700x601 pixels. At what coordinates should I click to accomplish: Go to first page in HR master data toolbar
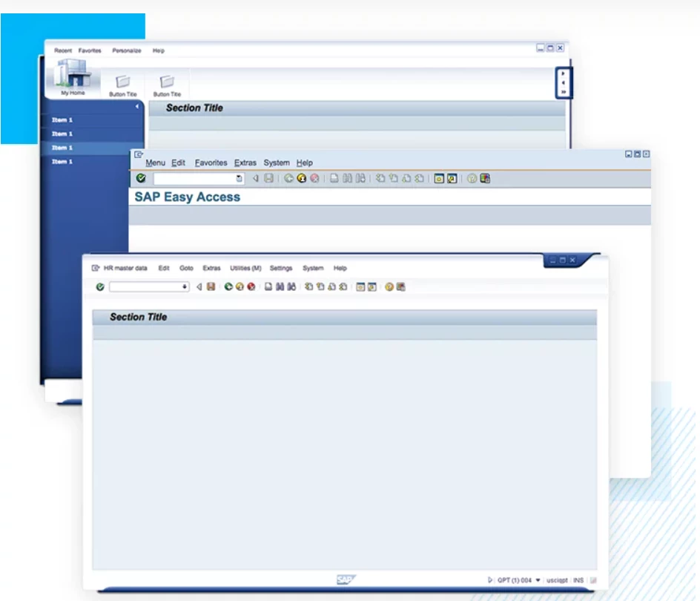[x=308, y=287]
